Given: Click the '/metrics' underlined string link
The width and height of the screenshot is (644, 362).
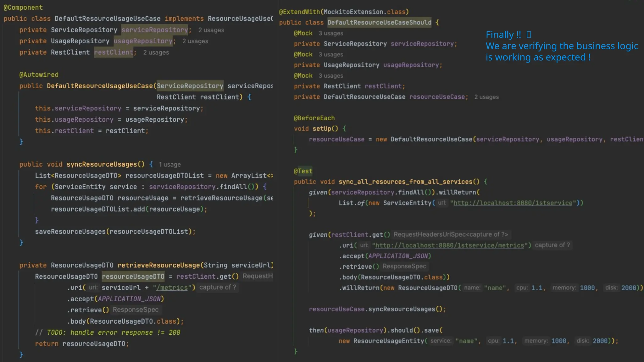Looking at the screenshot, I should tap(172, 288).
